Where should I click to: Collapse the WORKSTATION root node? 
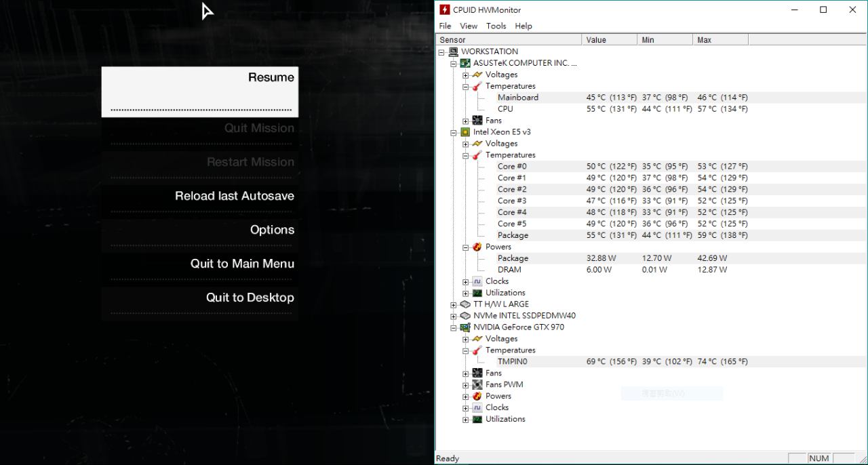click(x=442, y=52)
